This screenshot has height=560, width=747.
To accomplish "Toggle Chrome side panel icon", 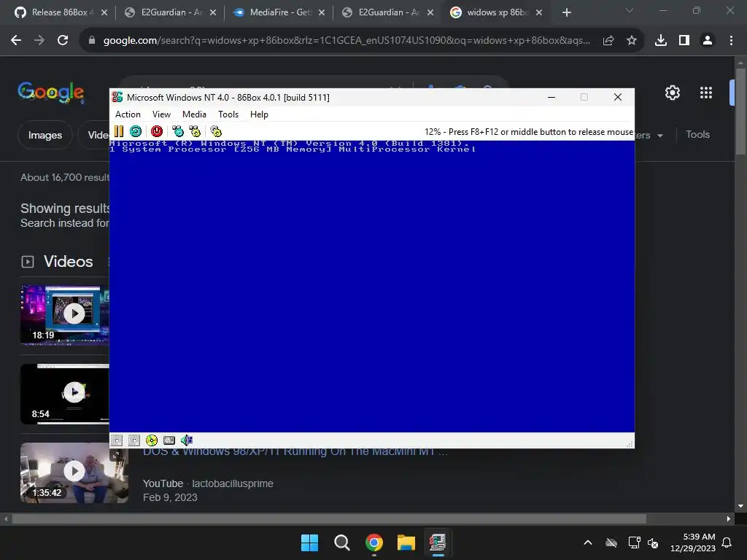I will (x=684, y=41).
